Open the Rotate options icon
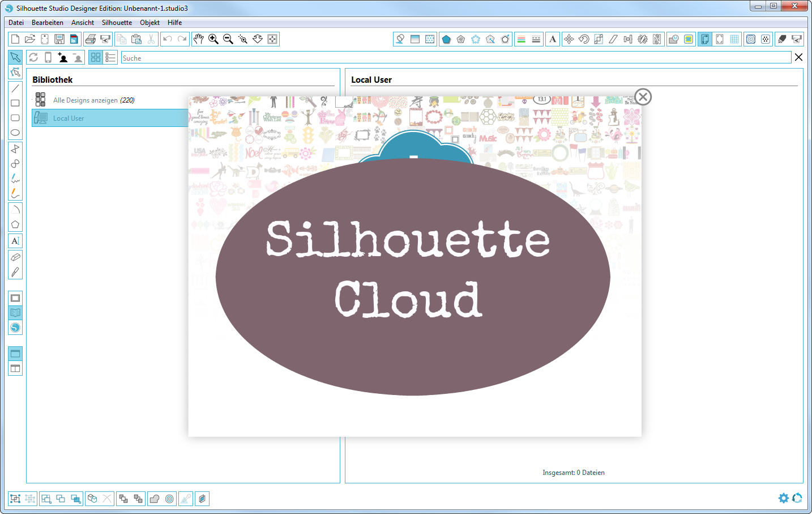This screenshot has width=812, height=514. tap(583, 39)
